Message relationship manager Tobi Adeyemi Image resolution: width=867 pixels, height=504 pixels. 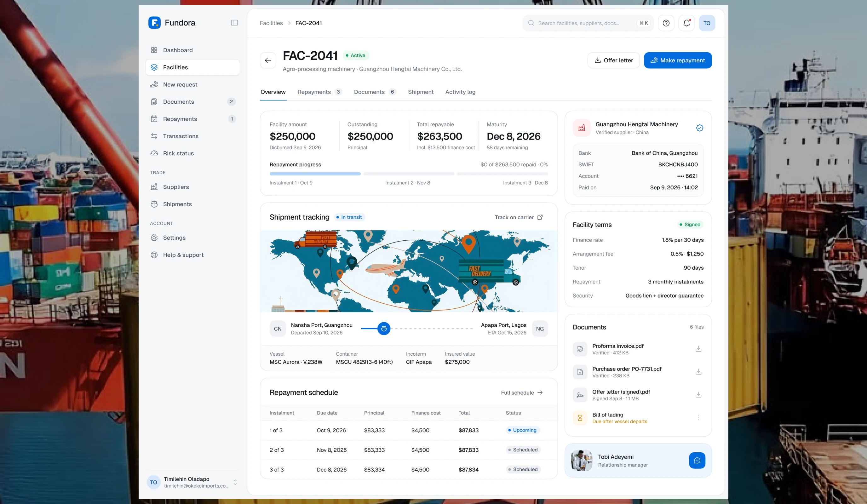697,460
